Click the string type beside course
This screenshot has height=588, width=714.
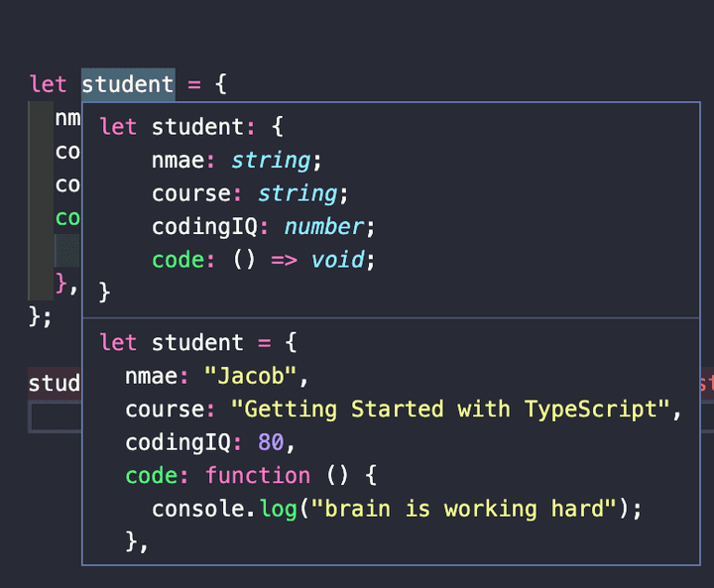tap(297, 192)
